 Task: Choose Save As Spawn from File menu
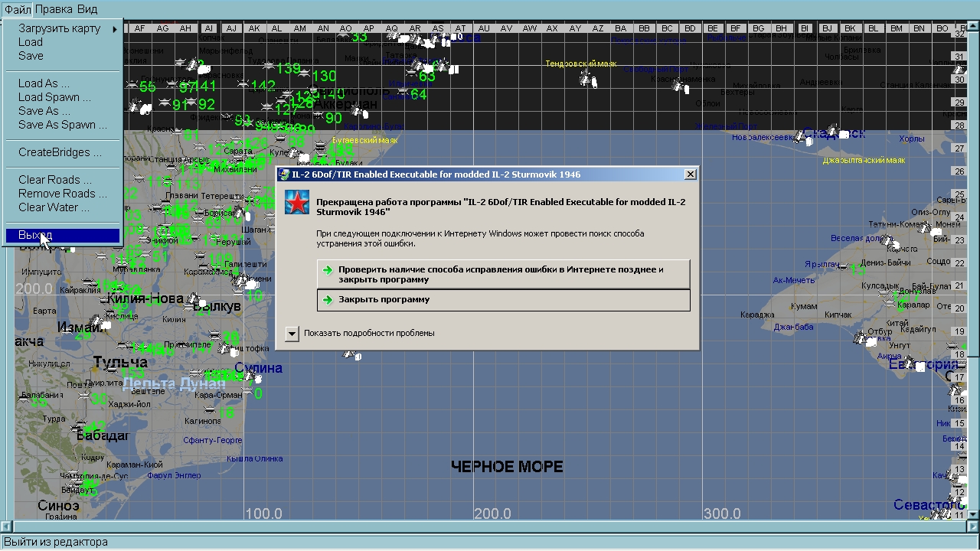point(62,125)
